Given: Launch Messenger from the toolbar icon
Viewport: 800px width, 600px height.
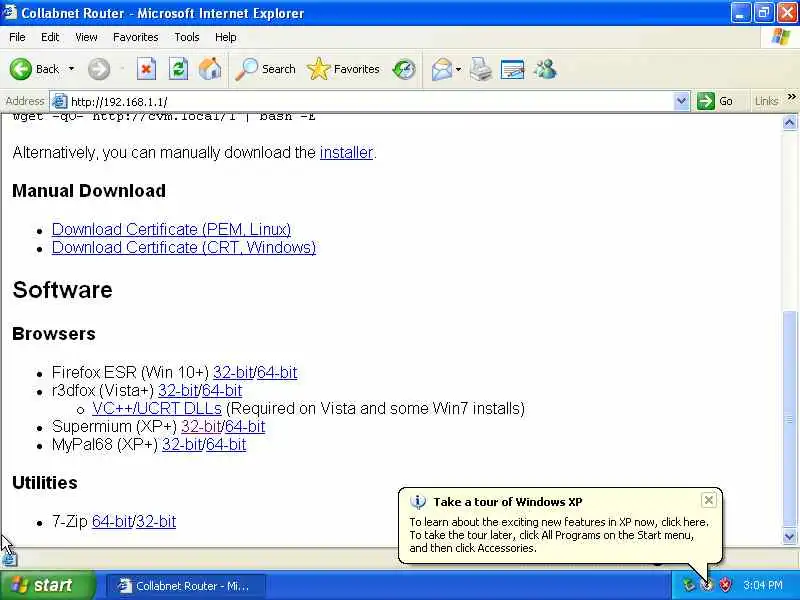Looking at the screenshot, I should (x=545, y=69).
